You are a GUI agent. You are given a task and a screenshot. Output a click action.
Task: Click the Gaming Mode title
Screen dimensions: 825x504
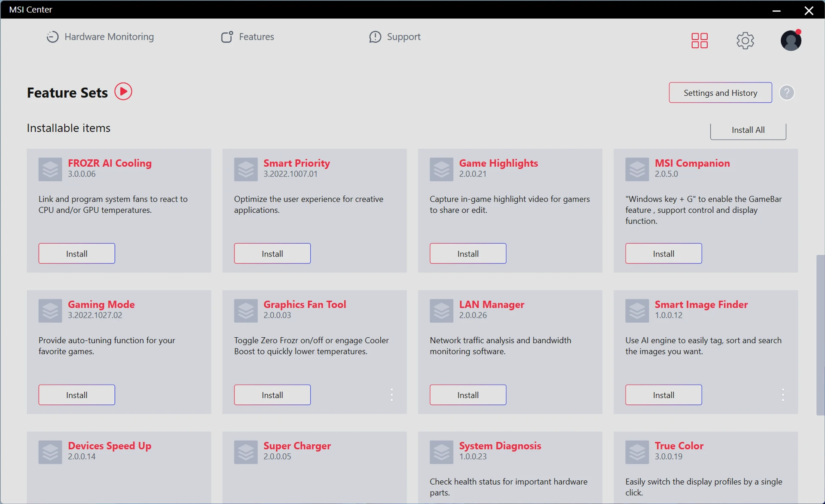coord(101,305)
